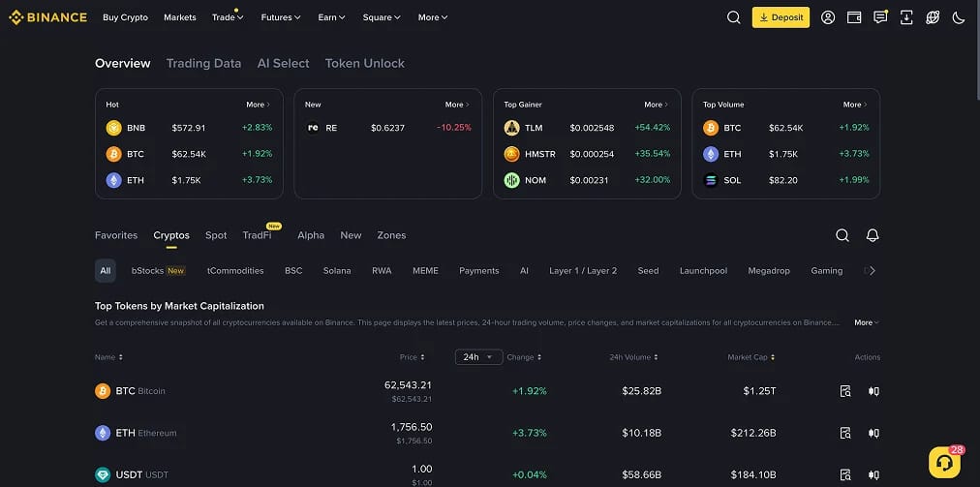The height and width of the screenshot is (487, 980).
Task: Click TLM coin icon in Top Gainer
Action: coord(512,128)
